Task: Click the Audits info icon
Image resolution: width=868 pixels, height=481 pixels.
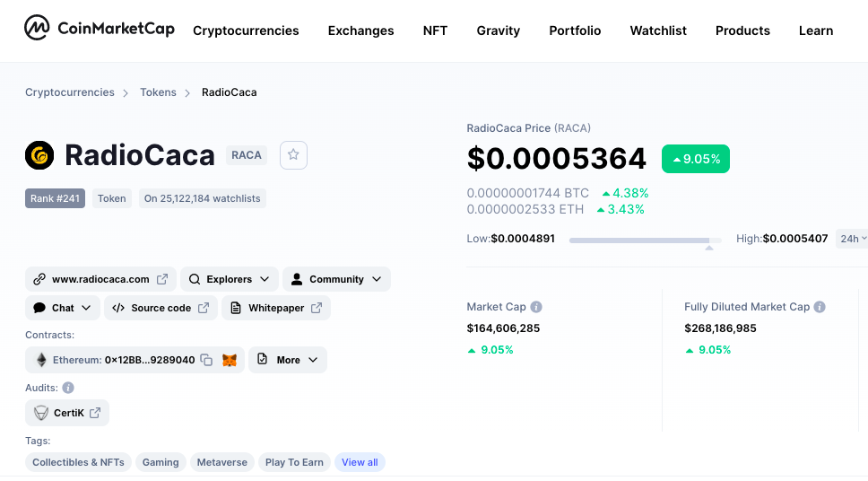Action: click(68, 388)
